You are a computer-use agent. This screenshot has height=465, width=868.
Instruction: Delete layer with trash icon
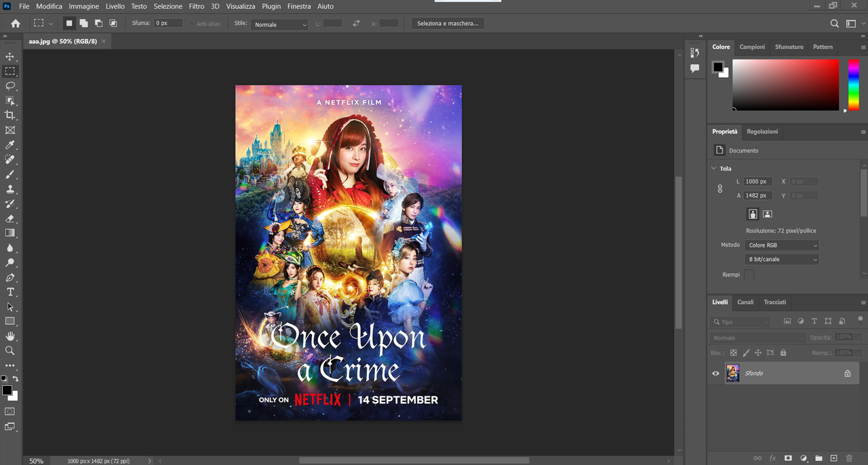click(x=849, y=458)
